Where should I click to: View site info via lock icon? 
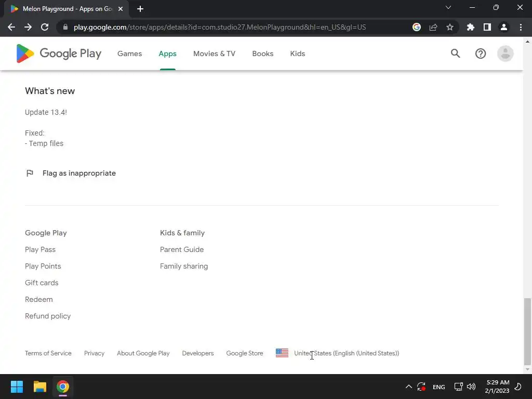point(65,27)
